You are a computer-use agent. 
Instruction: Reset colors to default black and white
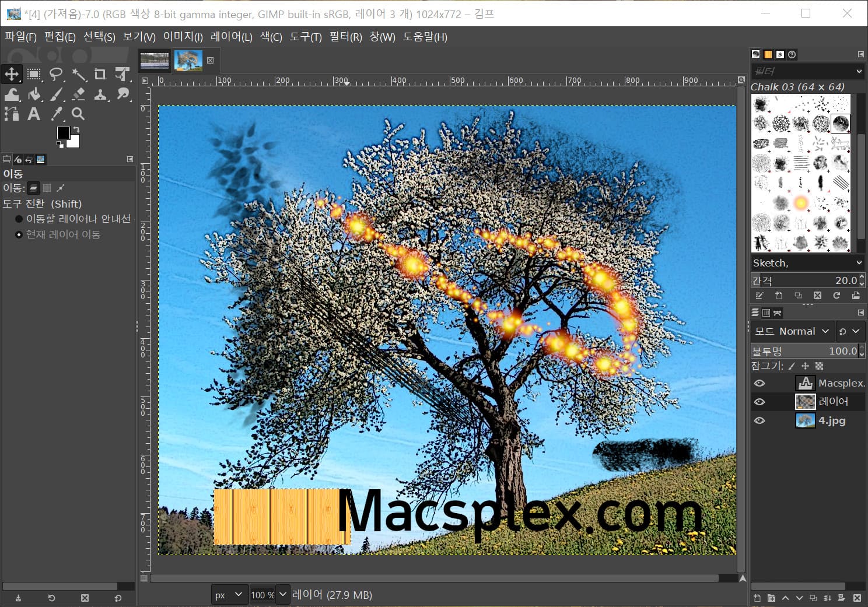point(60,144)
